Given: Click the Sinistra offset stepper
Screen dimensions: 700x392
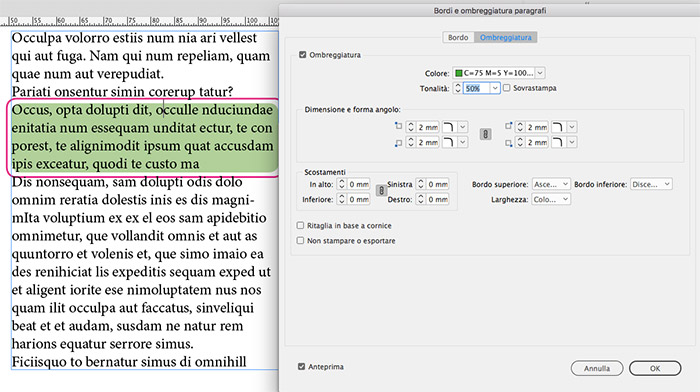Looking at the screenshot, I should click(x=421, y=184).
